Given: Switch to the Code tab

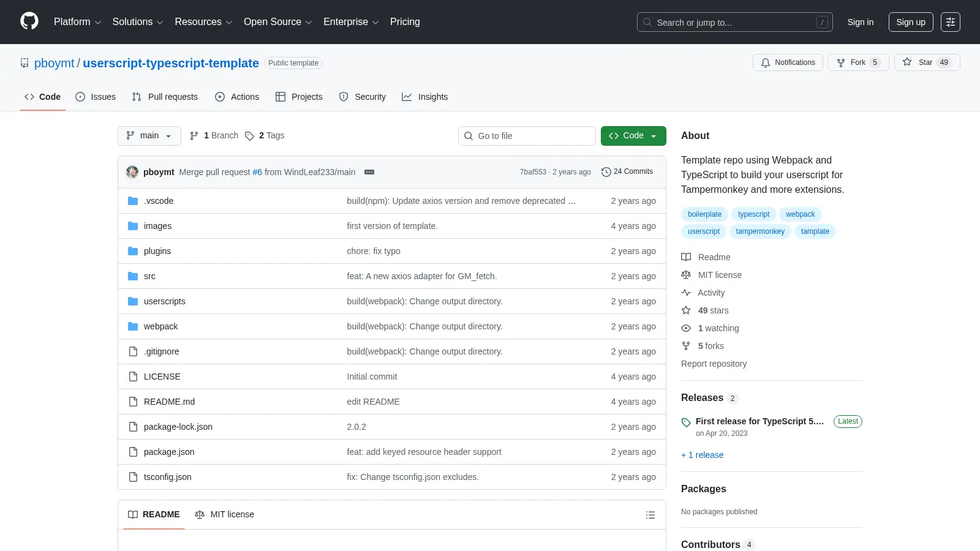Looking at the screenshot, I should pos(42,97).
